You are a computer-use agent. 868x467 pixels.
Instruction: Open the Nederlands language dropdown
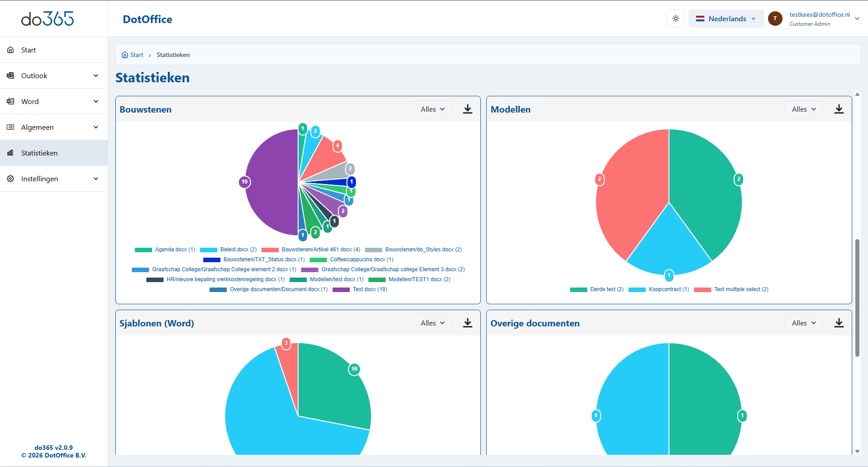point(726,19)
